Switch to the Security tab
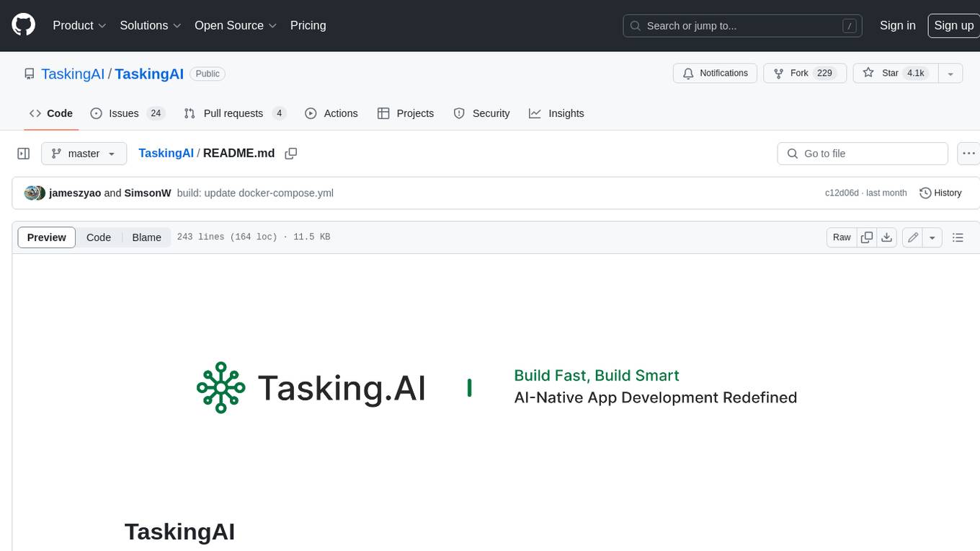 [481, 113]
